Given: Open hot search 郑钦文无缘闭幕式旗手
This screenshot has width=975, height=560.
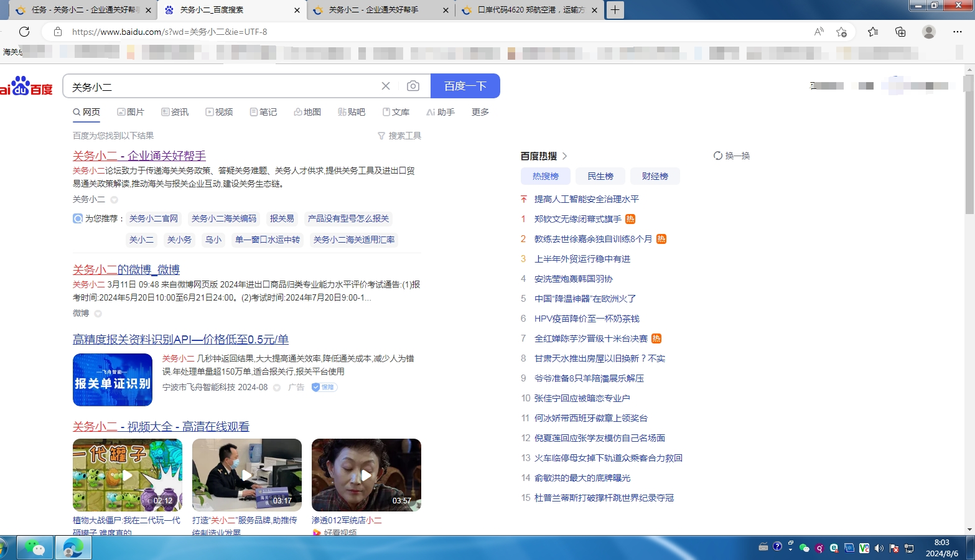Looking at the screenshot, I should point(578,219).
